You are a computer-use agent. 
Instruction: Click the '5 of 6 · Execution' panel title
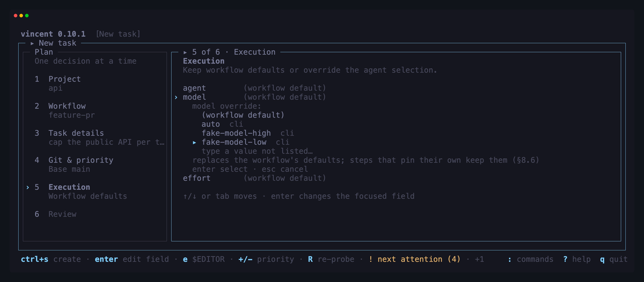tap(234, 52)
